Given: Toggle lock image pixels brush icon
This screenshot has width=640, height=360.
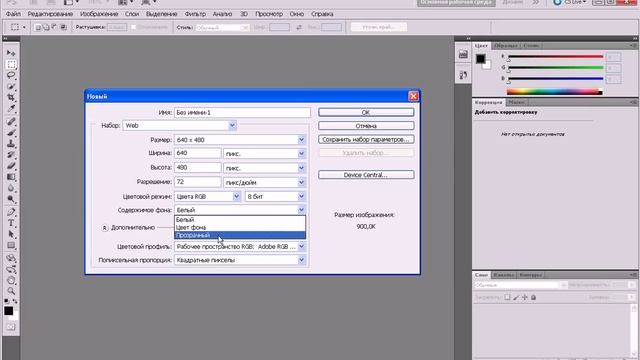Looking at the screenshot, I should pos(516,297).
